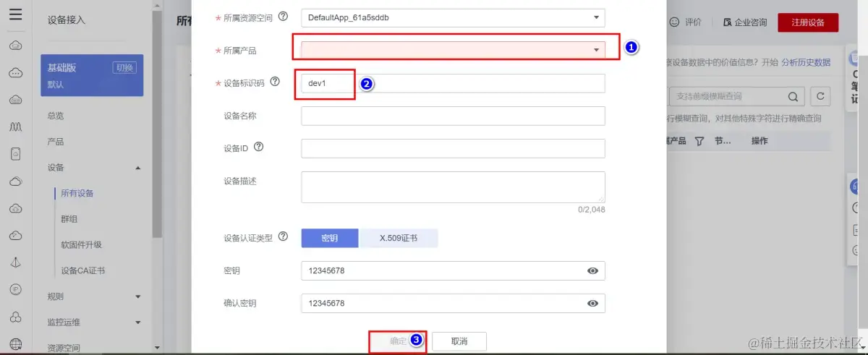Click the document-shaped icon in the left rail

[x=16, y=153]
